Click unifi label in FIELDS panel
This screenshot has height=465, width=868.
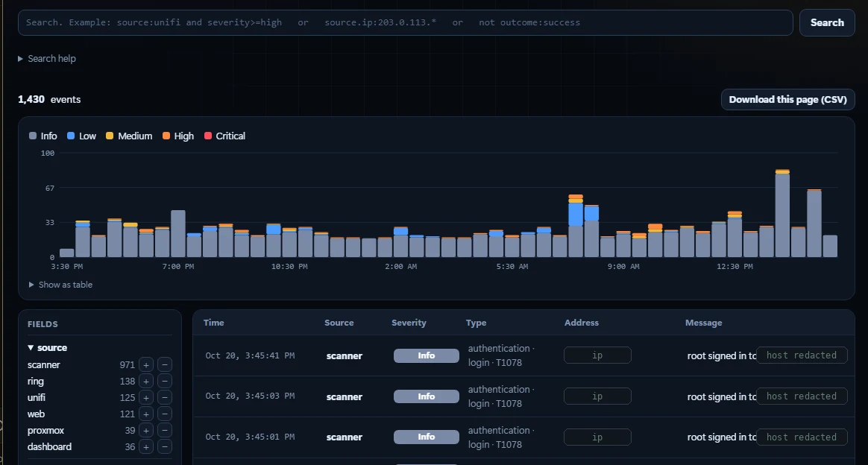[x=37, y=397]
